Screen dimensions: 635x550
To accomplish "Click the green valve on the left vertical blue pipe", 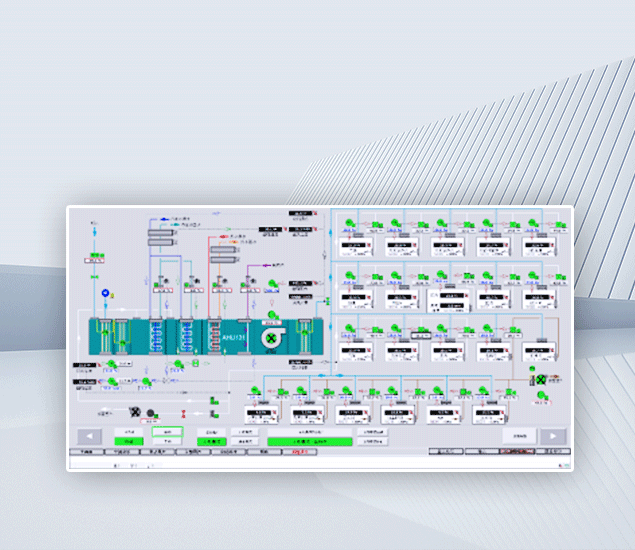I will coord(95,277).
